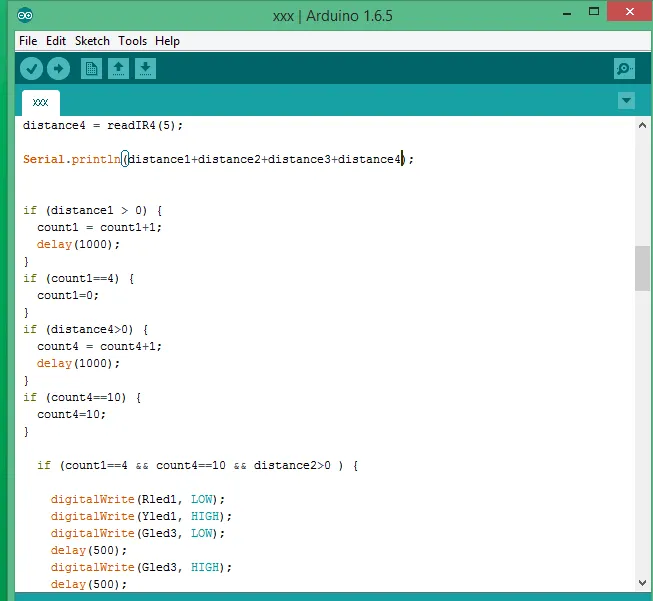
Task: Open the Edit menu
Action: (56, 41)
